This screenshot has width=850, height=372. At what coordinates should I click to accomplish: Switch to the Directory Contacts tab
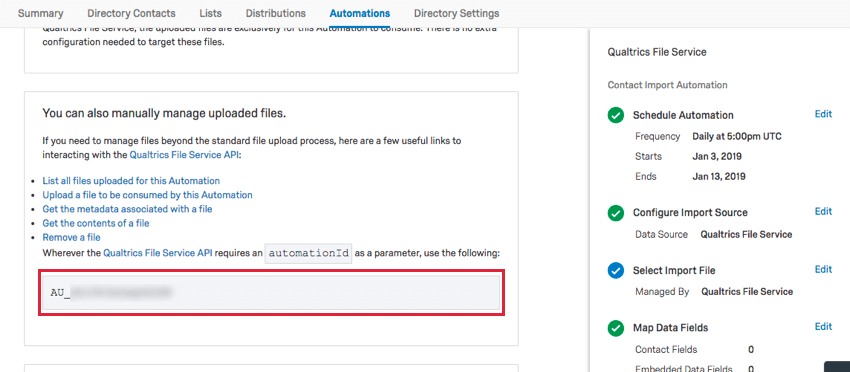click(131, 14)
